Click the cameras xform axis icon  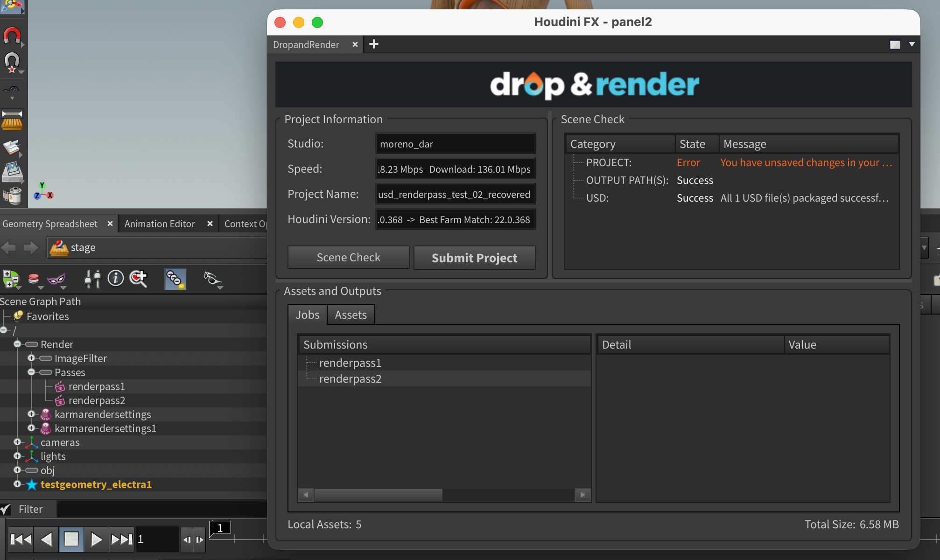pyautogui.click(x=31, y=442)
